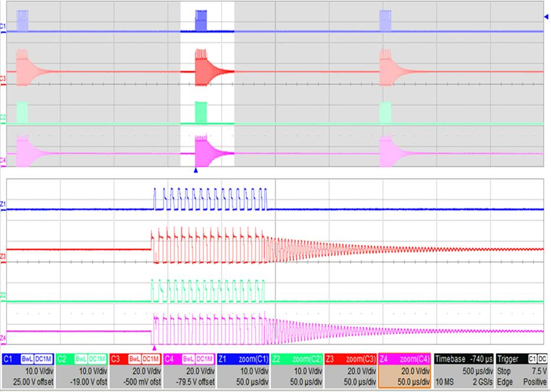Open the Timebase settings box
This screenshot has height=392, width=551.
pyautogui.click(x=464, y=369)
